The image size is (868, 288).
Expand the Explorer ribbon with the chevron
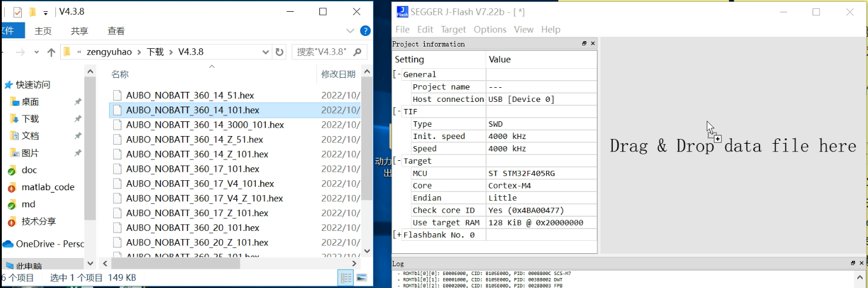351,31
